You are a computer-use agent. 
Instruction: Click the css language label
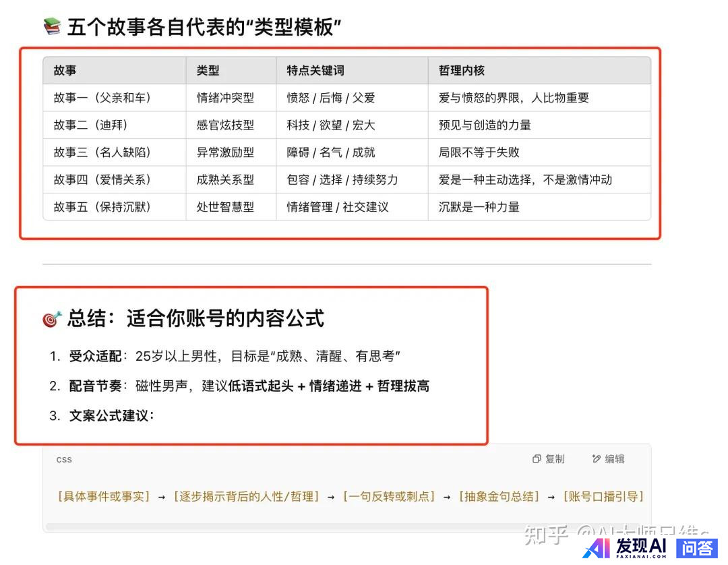pyautogui.click(x=64, y=459)
